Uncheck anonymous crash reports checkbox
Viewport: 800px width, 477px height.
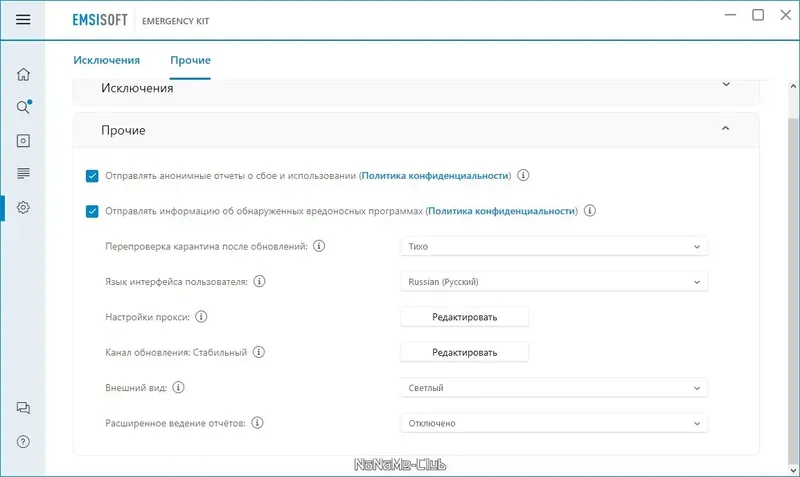(x=92, y=176)
